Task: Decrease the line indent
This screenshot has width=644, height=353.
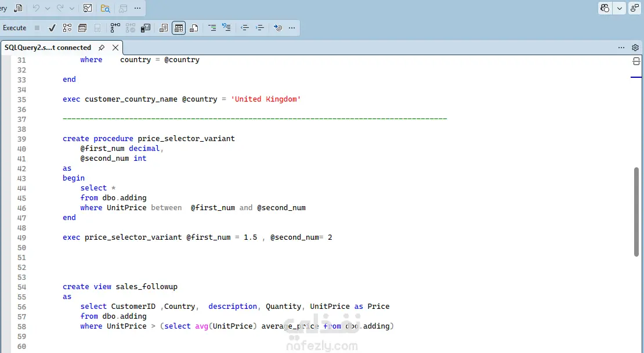Action: pyautogui.click(x=245, y=28)
